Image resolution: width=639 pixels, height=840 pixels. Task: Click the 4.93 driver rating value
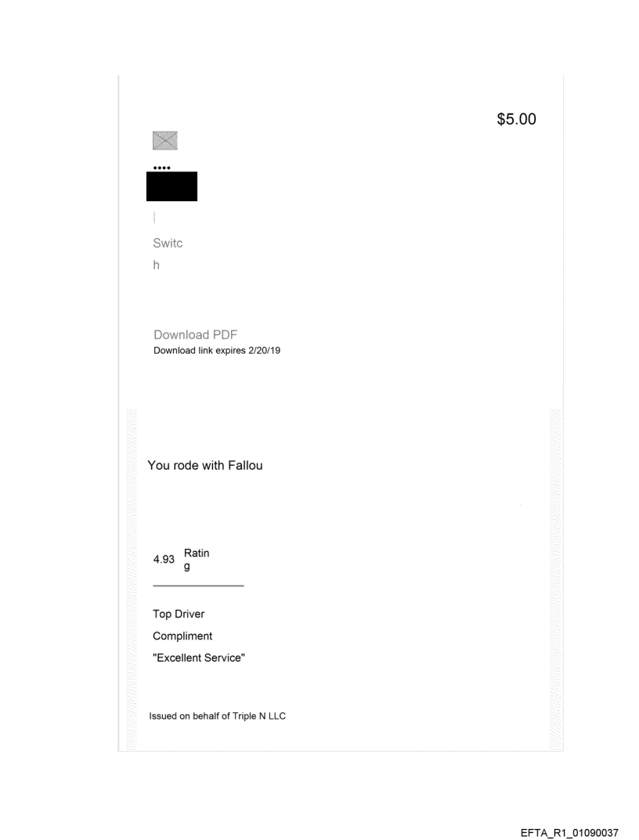click(164, 560)
